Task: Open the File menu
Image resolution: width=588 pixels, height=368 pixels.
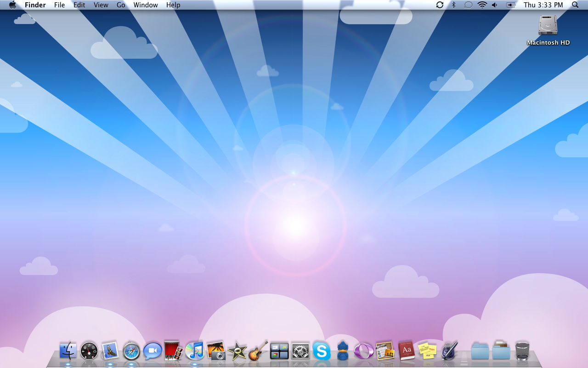Action: tap(59, 5)
